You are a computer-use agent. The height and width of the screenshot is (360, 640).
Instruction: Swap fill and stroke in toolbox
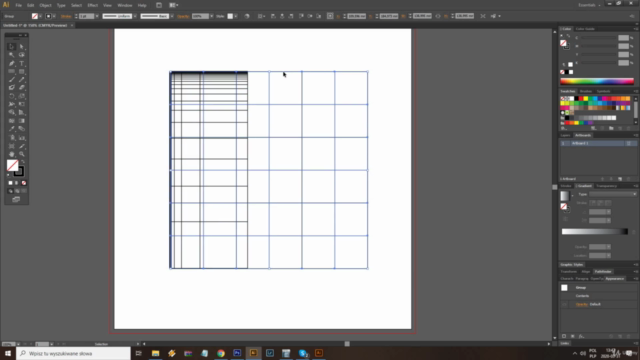[23, 162]
